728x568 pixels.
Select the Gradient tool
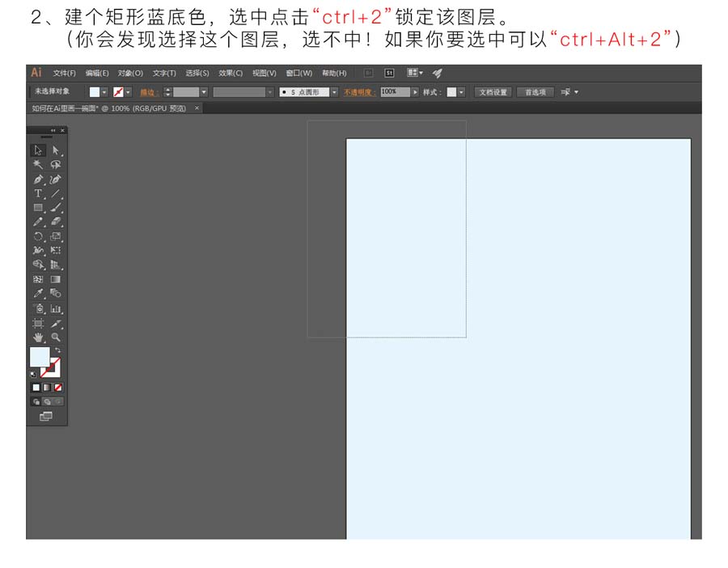pos(55,279)
